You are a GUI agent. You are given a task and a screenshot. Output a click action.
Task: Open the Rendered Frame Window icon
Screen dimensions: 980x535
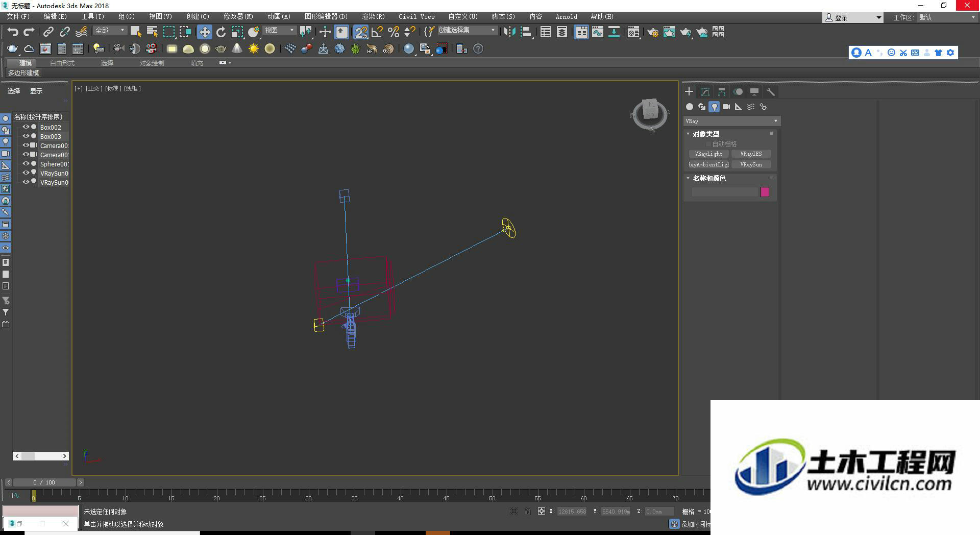[669, 32]
